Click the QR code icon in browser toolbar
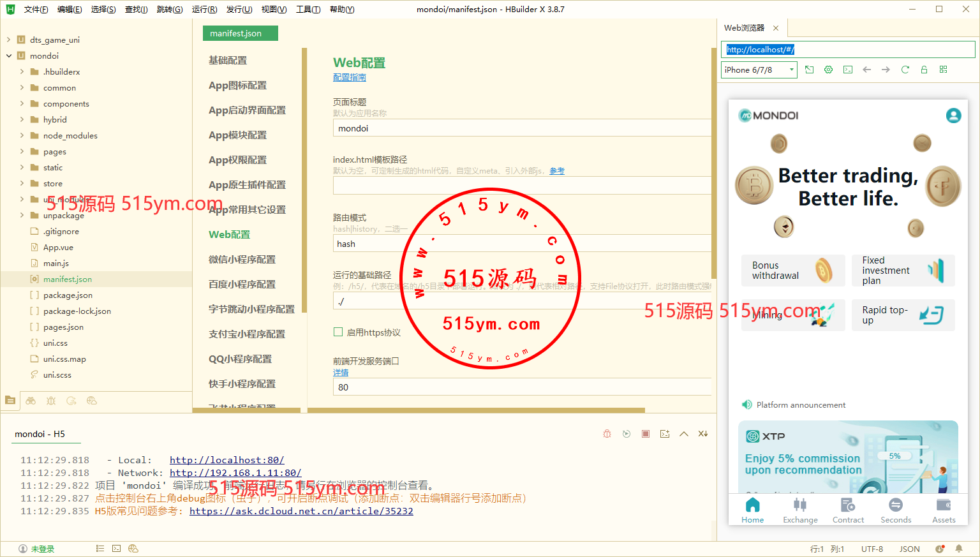The image size is (980, 557). tap(943, 70)
